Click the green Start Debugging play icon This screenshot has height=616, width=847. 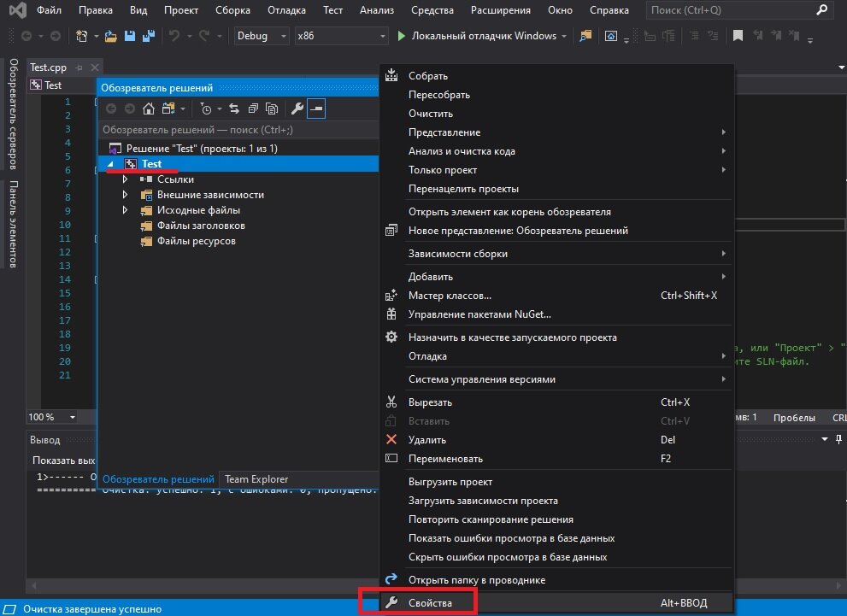(x=402, y=37)
